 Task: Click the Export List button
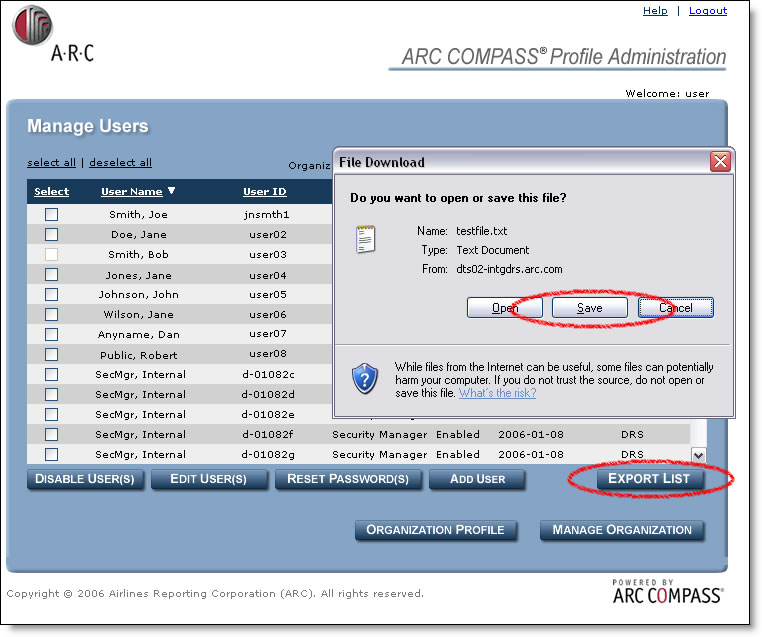tap(649, 479)
